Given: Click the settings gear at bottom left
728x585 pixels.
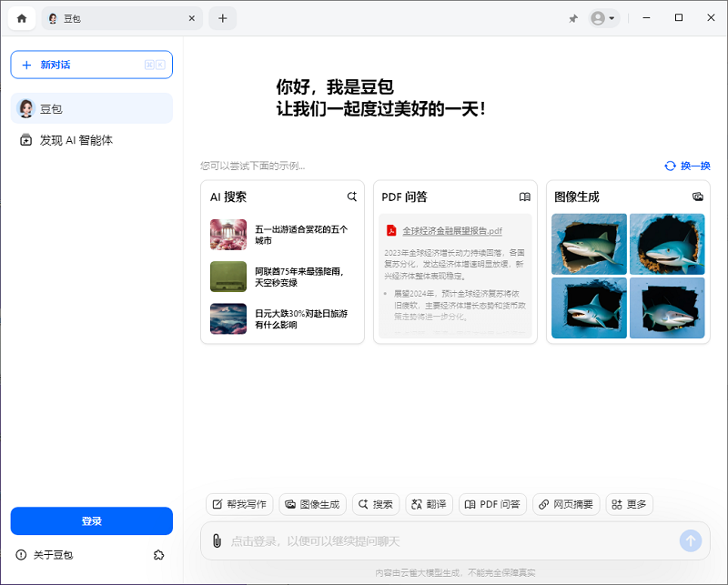Looking at the screenshot, I should click(x=159, y=555).
